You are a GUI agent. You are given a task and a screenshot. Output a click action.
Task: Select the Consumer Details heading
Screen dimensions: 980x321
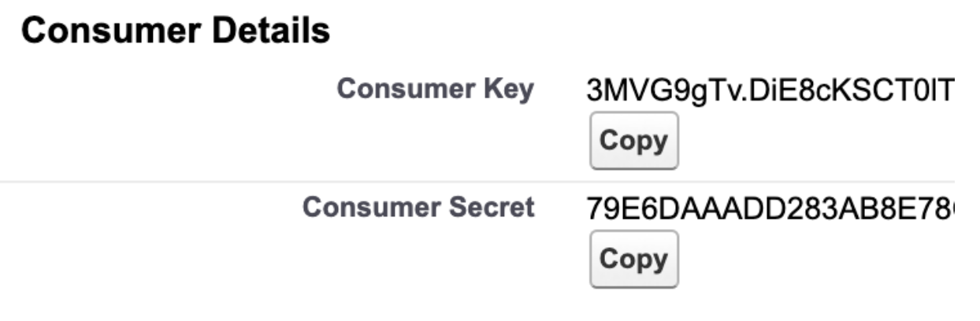175,31
